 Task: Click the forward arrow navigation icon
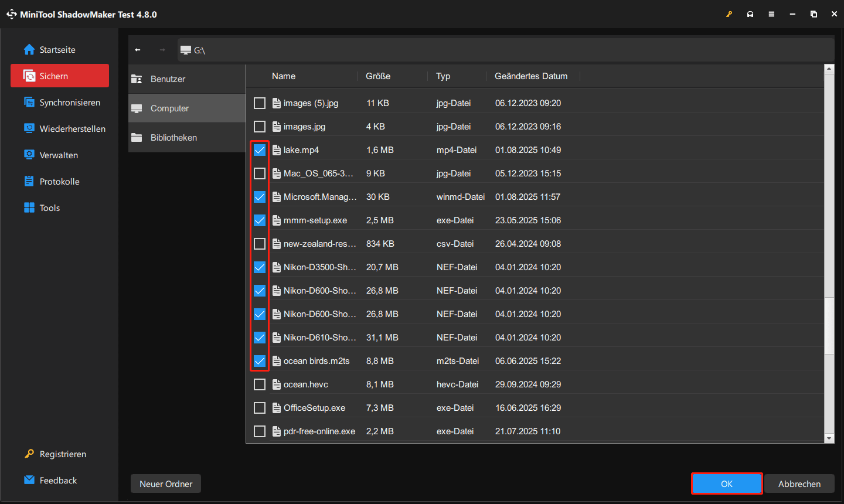[162, 50]
